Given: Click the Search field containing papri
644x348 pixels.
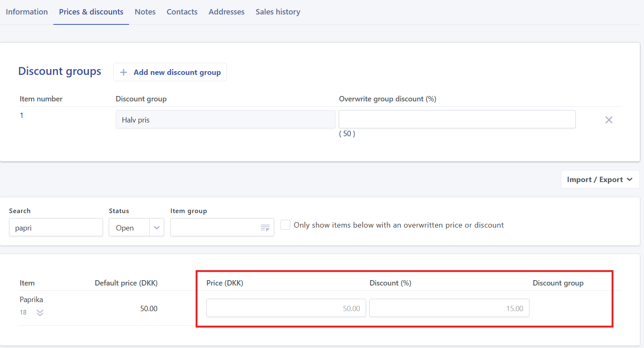Looking at the screenshot, I should click(x=56, y=228).
